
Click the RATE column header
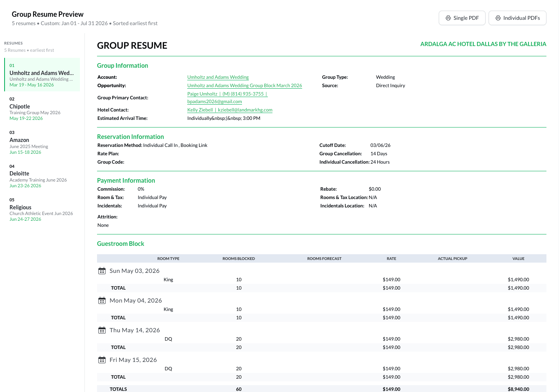pyautogui.click(x=392, y=259)
